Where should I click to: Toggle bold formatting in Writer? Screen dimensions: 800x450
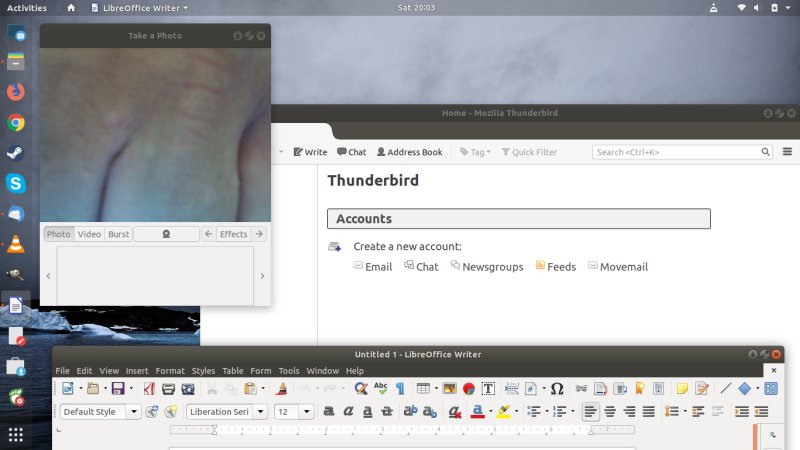point(329,411)
